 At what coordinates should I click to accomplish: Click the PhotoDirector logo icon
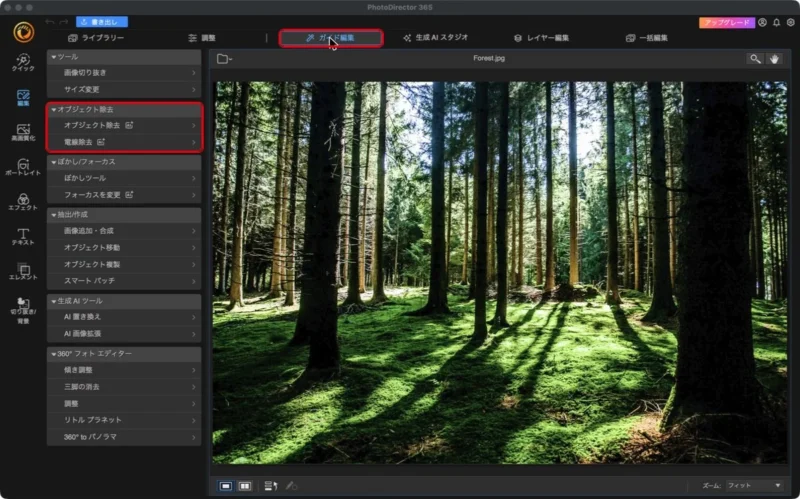(x=23, y=32)
